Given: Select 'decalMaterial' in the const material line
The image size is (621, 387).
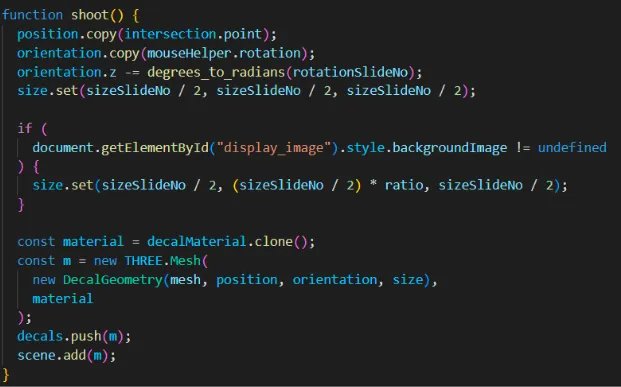Looking at the screenshot, I should coord(197,242).
